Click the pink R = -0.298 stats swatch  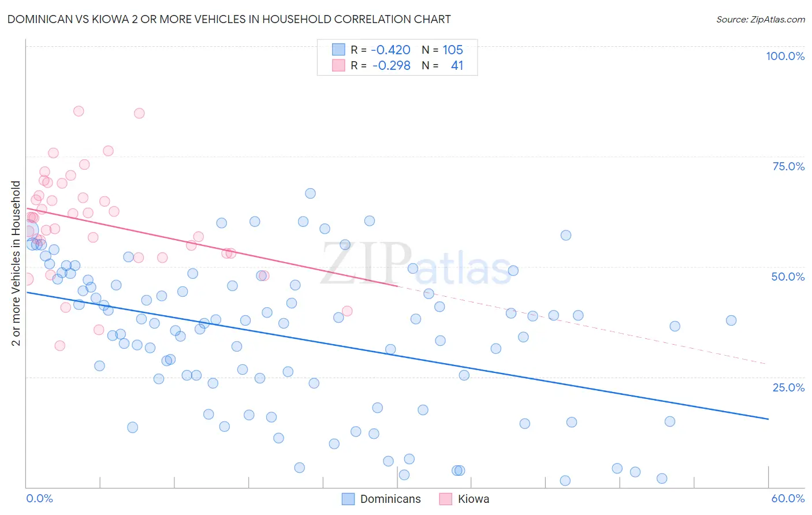338,65
